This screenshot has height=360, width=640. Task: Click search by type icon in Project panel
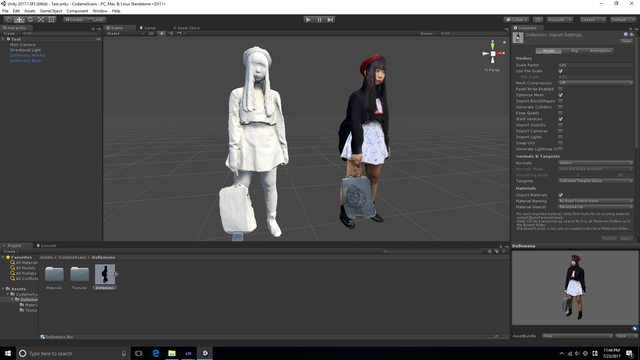[x=489, y=251]
